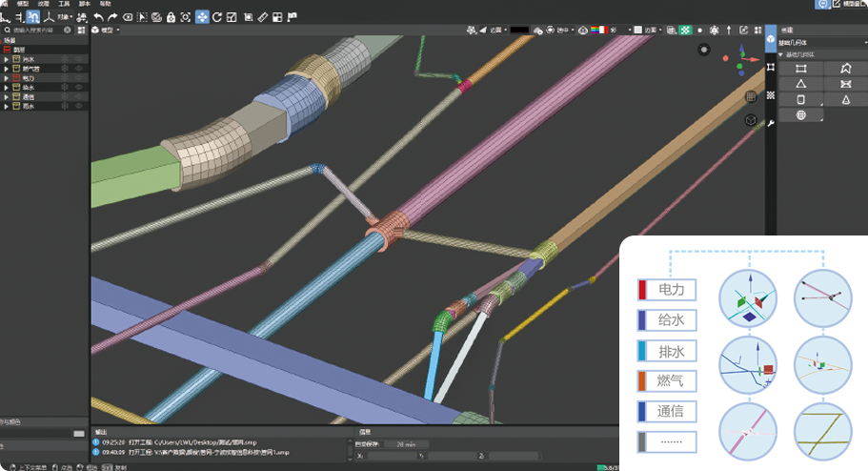
Task: Activate the move/pan tool icon
Action: 202,17
